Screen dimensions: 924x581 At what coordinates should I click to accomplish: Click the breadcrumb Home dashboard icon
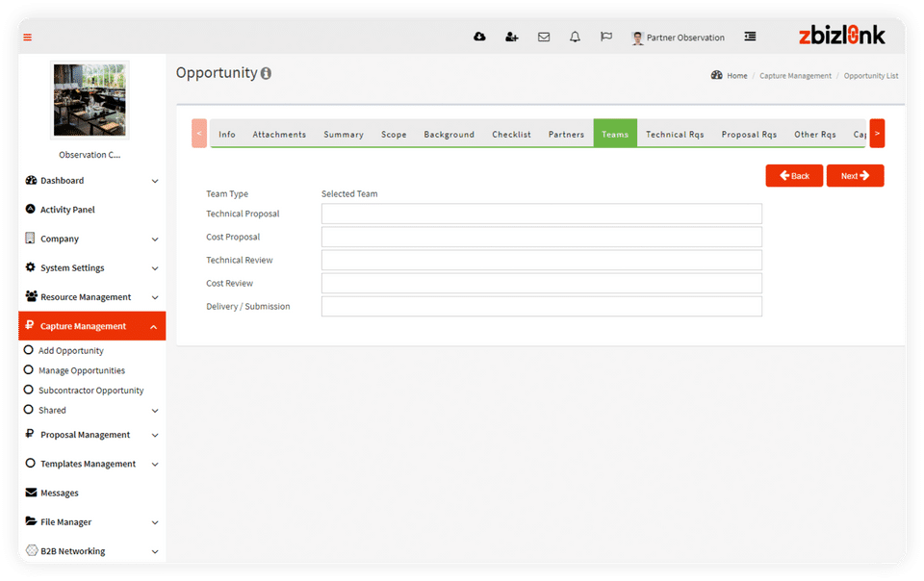coord(716,75)
